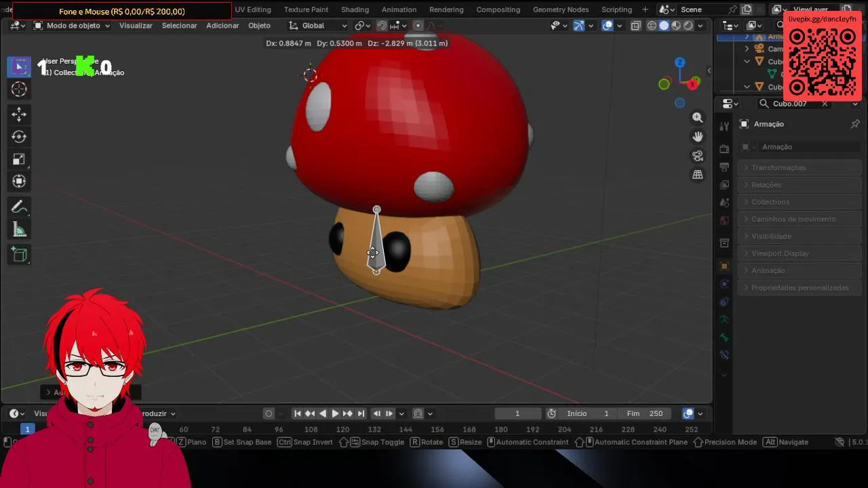Select the Rotate tool in the toolbar
868x488 pixels.
(19, 137)
